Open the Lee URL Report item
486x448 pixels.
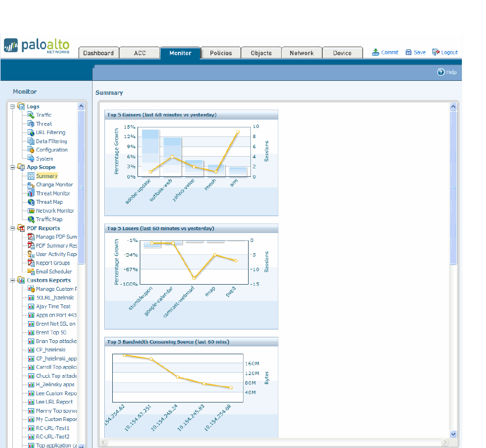point(54,402)
